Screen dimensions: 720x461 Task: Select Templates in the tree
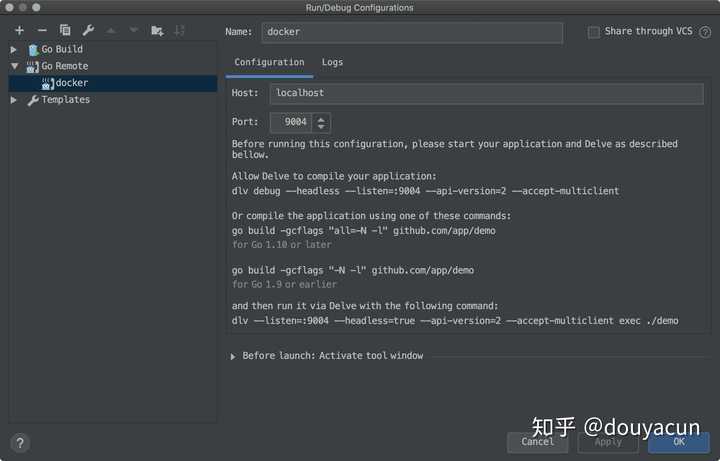(66, 100)
